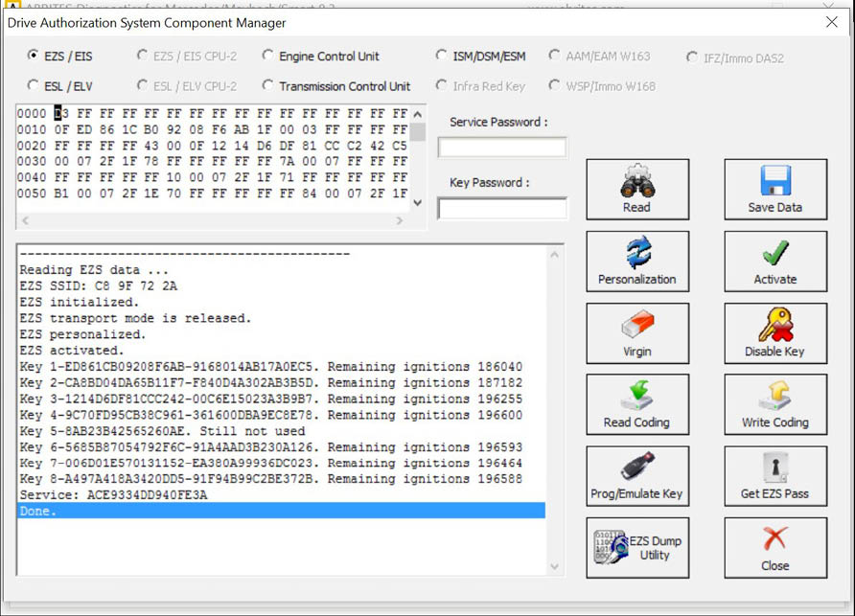
Task: Open Read Coding with the download icon
Action: coord(636,404)
